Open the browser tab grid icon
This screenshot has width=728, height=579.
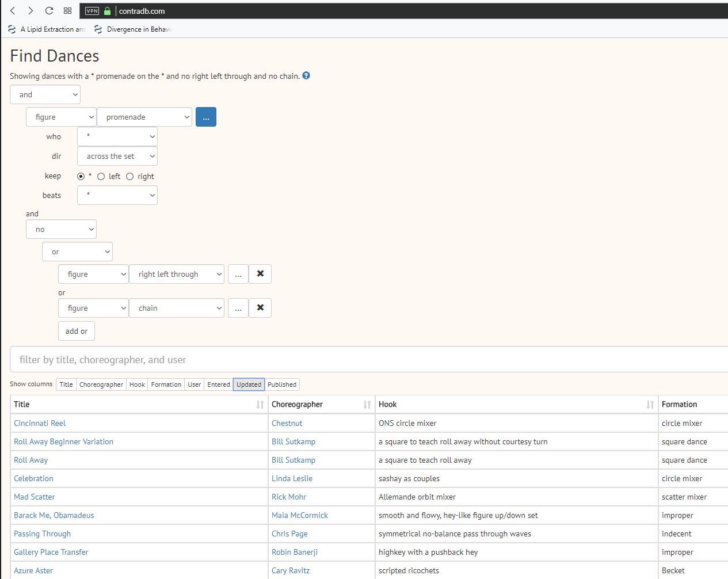67,11
